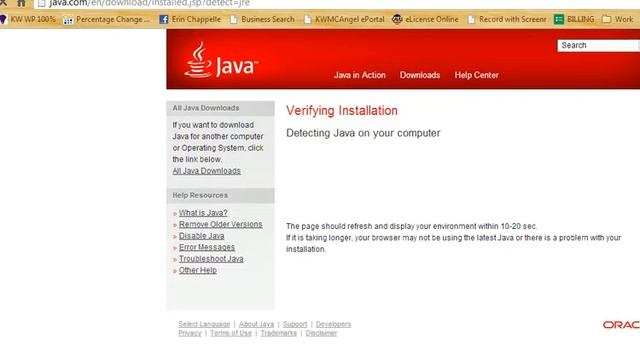Open the What is Java? link
Image resolution: width=640 pixels, height=360 pixels.
203,213
